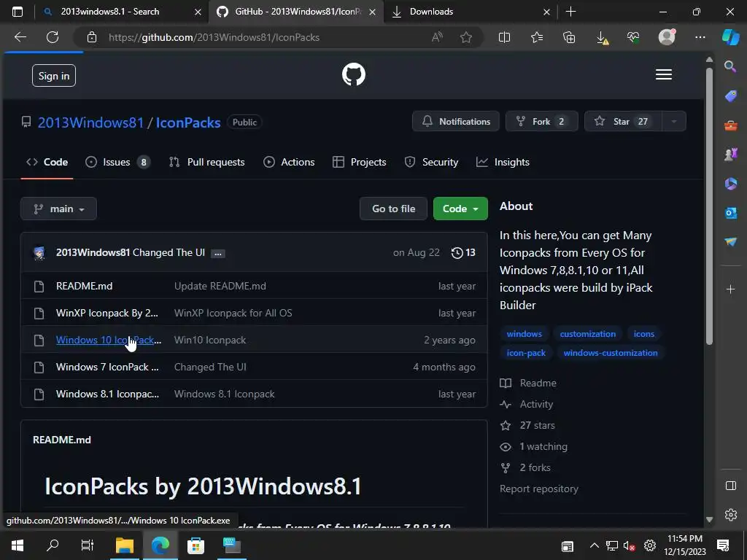Open a new browser tab with plus
Screen dimensions: 747x560
[570, 12]
